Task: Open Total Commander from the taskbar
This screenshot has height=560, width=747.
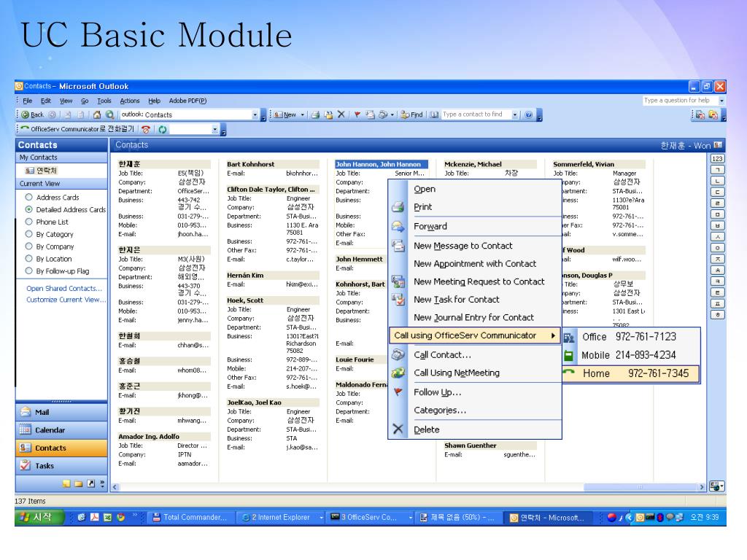Action: [190, 517]
